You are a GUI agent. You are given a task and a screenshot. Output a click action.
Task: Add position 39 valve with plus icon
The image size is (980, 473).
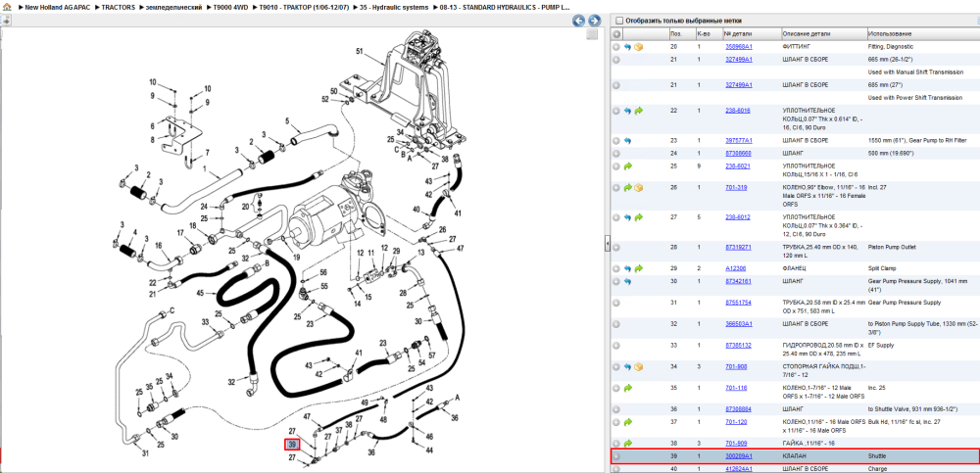[616, 456]
